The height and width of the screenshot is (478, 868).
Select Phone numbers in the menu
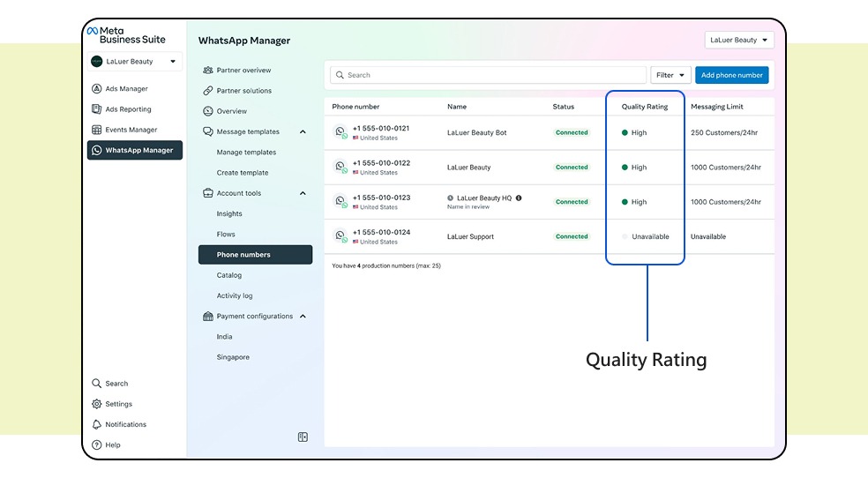click(x=255, y=255)
